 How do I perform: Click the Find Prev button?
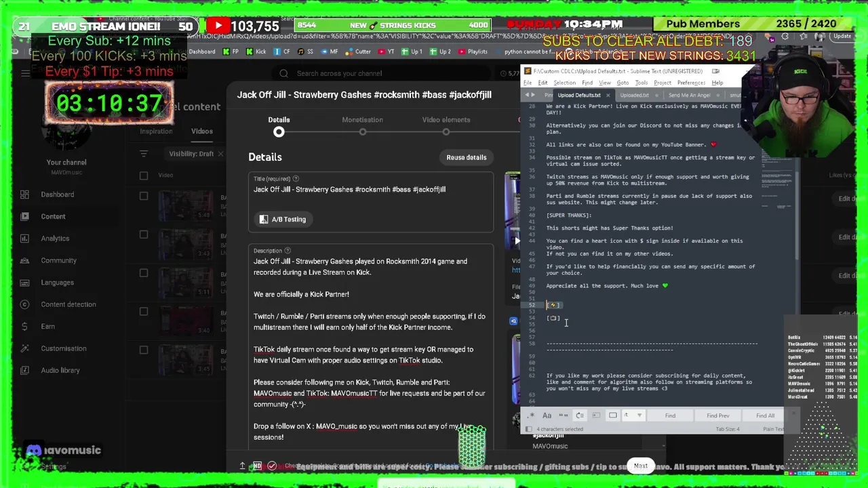coord(717,415)
